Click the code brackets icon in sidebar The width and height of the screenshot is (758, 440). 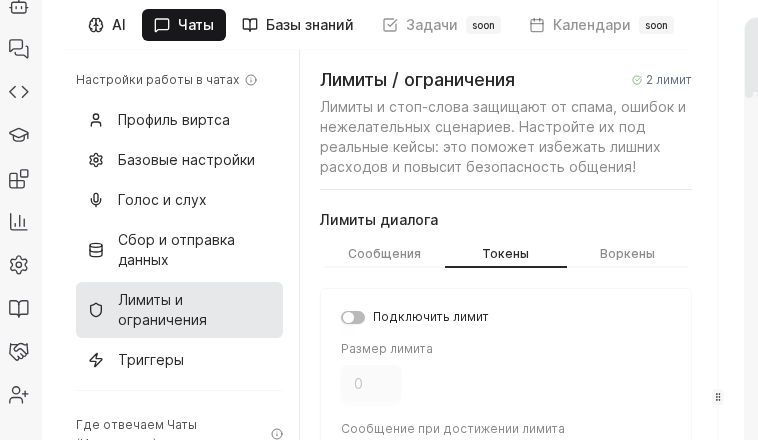click(18, 92)
